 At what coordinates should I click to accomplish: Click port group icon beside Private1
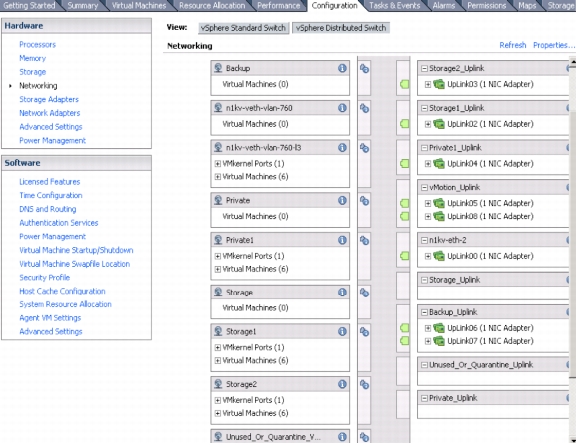pyautogui.click(x=218, y=240)
